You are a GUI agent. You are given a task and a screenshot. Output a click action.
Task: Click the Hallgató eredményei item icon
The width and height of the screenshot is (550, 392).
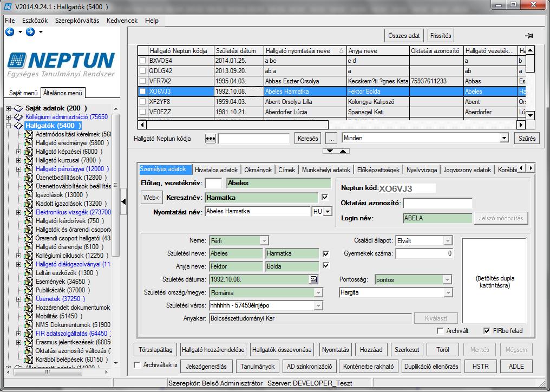click(29, 143)
